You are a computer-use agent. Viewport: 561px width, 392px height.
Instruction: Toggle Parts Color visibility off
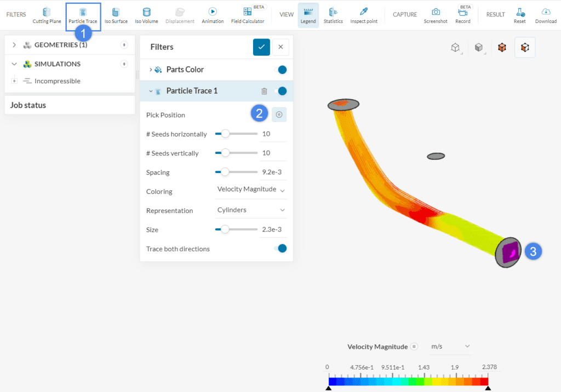pyautogui.click(x=281, y=70)
